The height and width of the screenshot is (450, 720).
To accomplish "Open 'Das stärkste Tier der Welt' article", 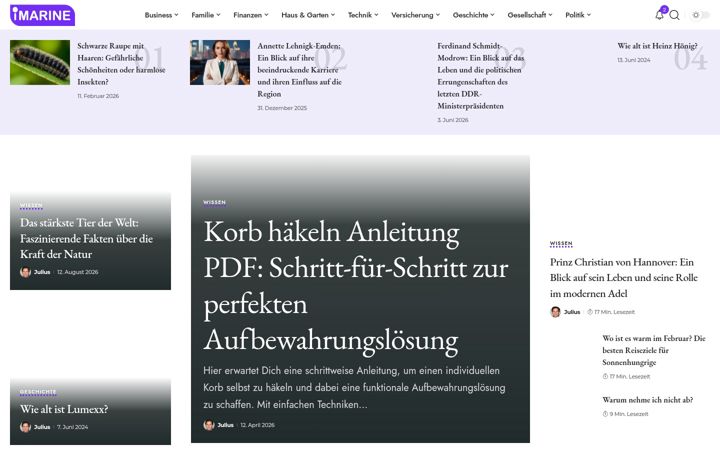I will tap(86, 238).
